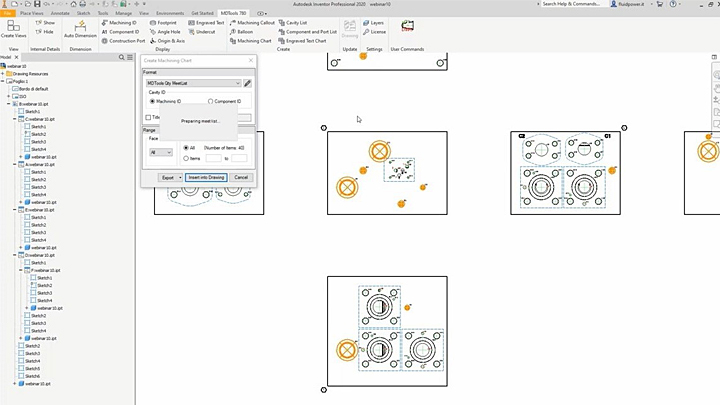Click the Home icon in quick access toolbar
This screenshot has width=720, height=405.
point(73,4)
